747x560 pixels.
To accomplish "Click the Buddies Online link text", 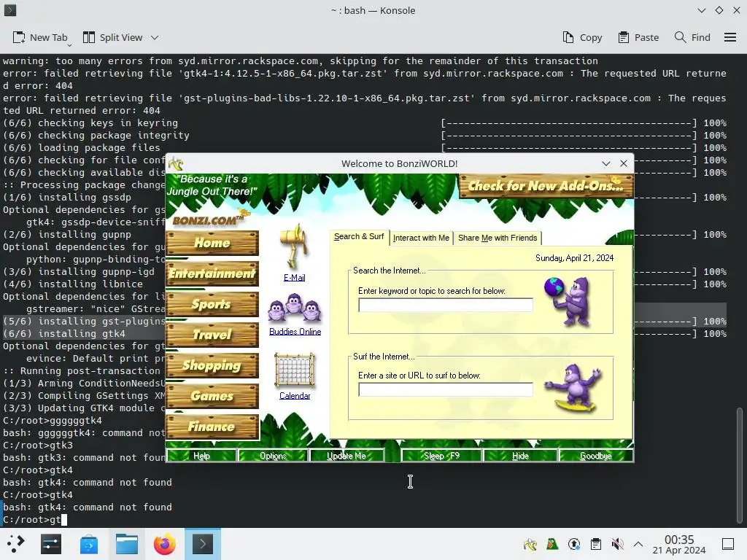I will (x=295, y=332).
